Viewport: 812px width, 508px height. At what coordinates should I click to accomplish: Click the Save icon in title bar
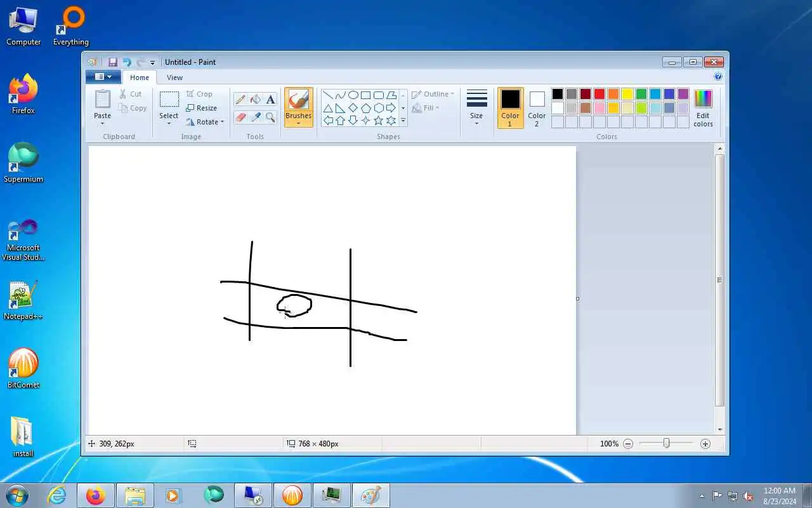click(113, 62)
